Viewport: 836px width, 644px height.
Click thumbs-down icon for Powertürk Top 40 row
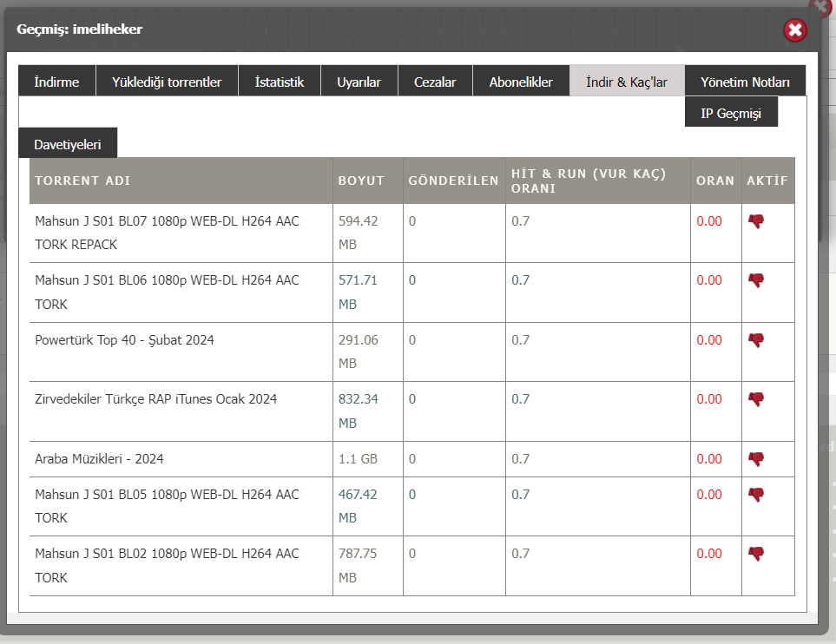tap(756, 340)
